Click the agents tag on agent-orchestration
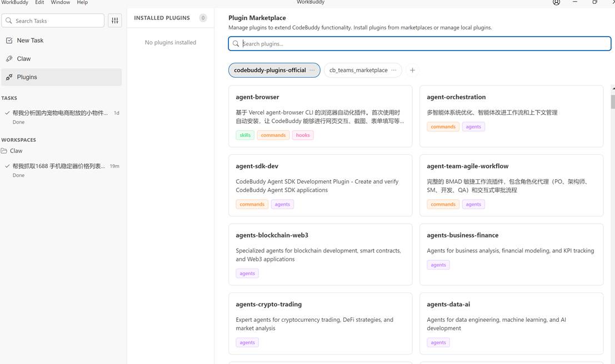This screenshot has height=364, width=615. pos(473,127)
